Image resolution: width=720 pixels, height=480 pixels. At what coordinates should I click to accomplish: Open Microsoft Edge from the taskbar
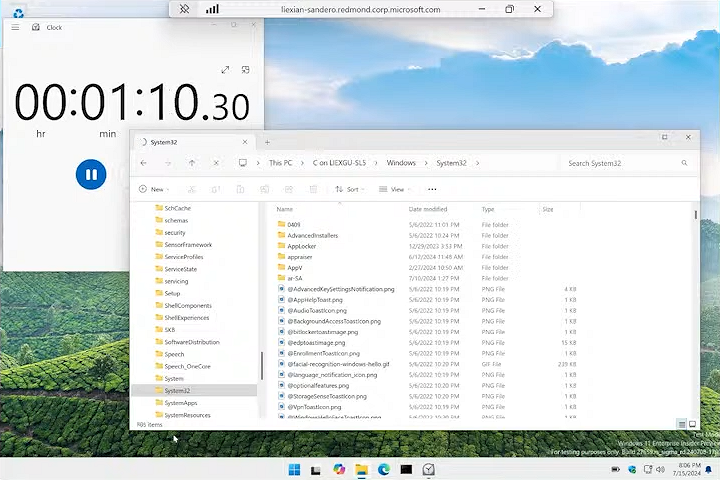click(383, 469)
